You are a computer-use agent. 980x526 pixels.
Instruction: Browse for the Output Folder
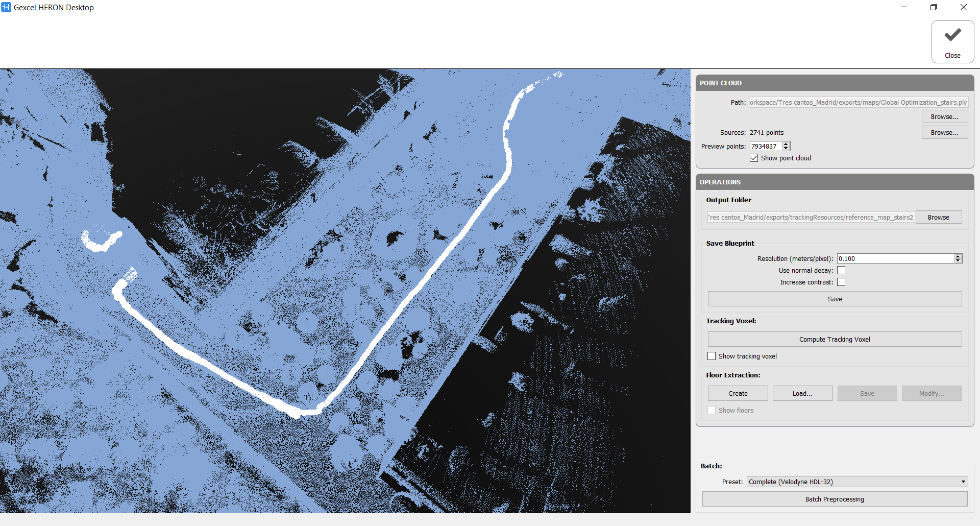938,217
